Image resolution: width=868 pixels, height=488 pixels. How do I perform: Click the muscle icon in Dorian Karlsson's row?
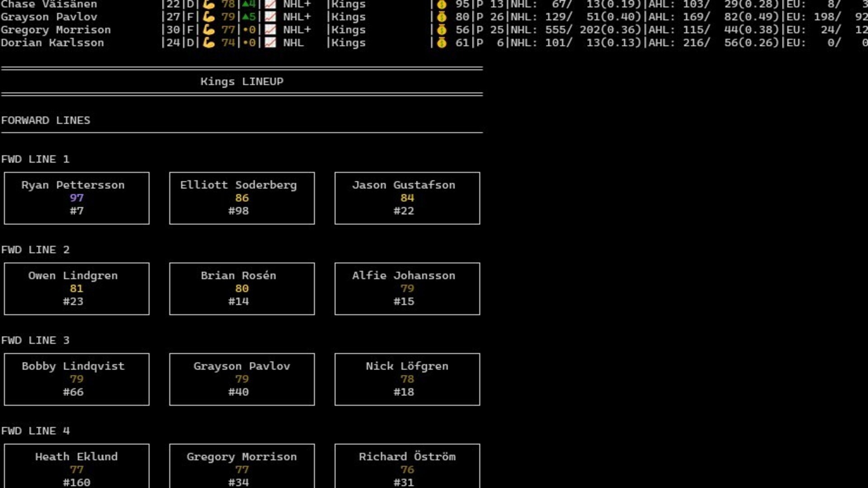pos(208,43)
